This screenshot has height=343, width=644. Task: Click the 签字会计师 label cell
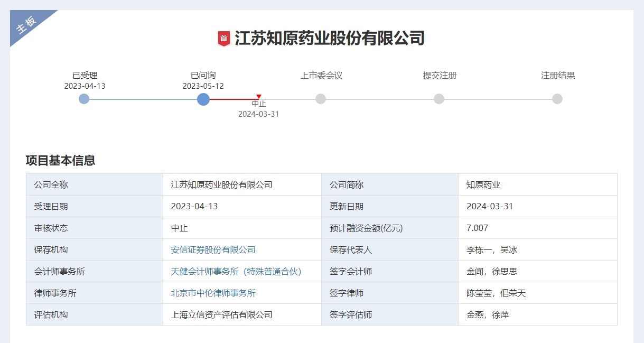(x=390, y=271)
